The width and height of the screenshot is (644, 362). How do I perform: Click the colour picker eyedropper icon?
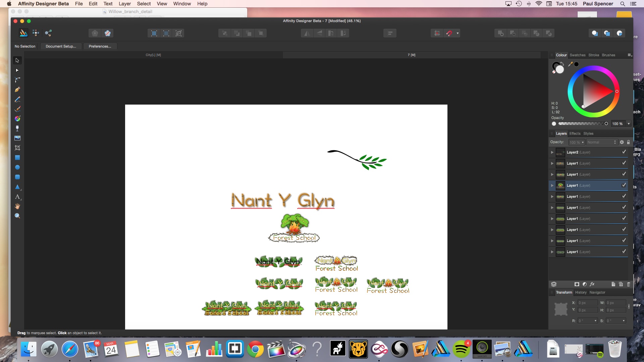570,64
